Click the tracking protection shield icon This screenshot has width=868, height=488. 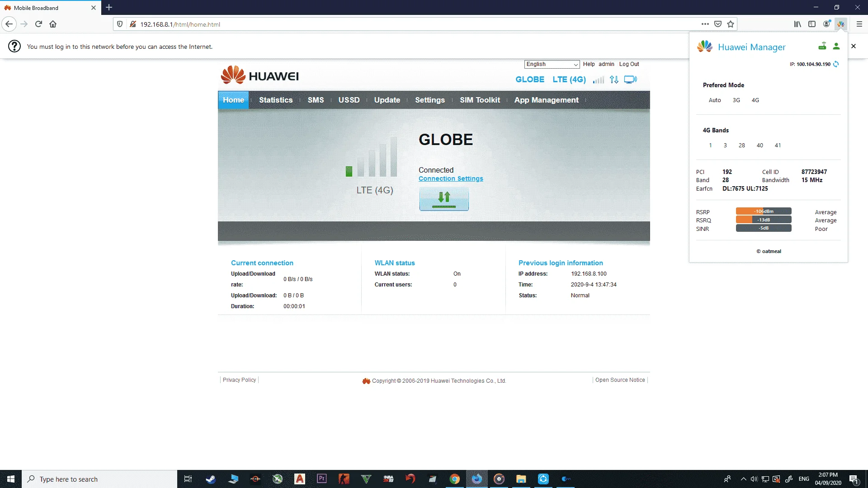tap(120, 24)
